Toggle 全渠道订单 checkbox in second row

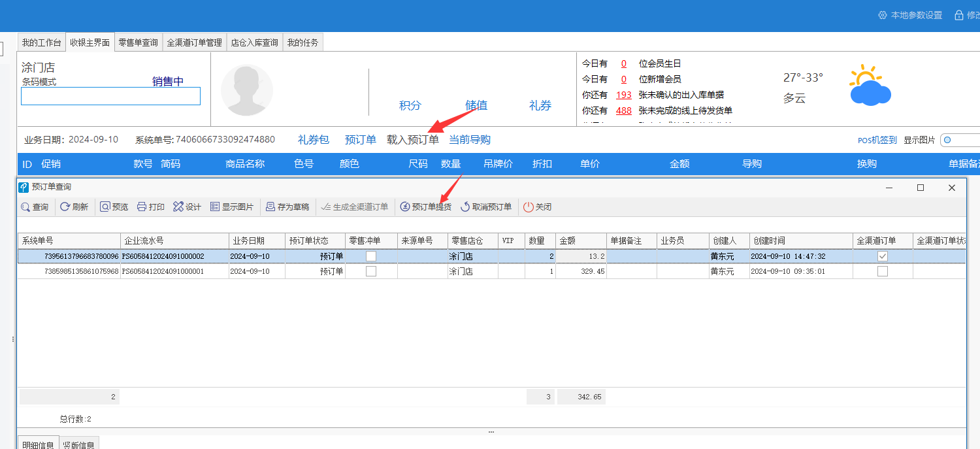tap(883, 271)
